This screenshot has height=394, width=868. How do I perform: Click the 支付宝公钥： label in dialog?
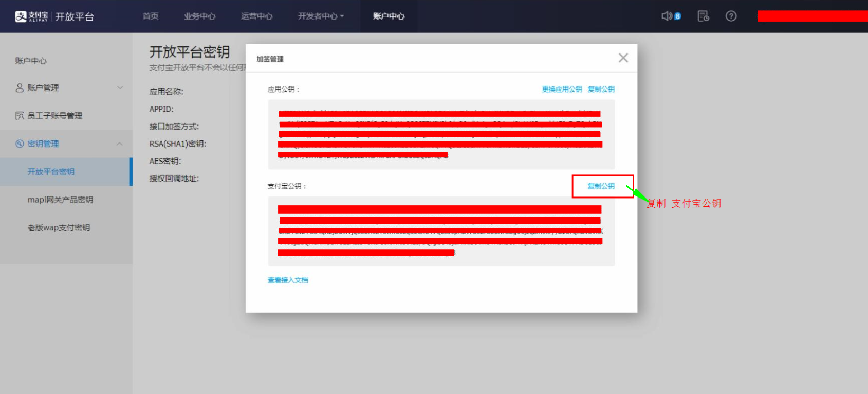pyautogui.click(x=287, y=186)
